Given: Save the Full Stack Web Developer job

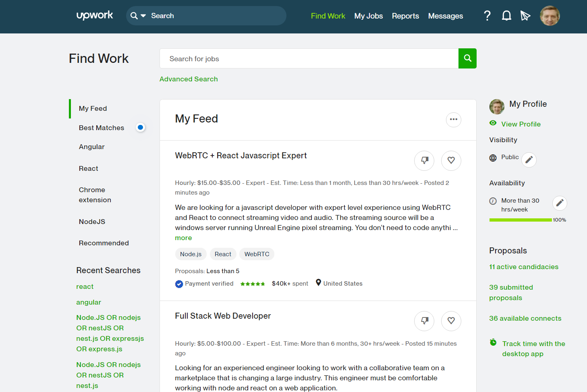Looking at the screenshot, I should click(x=451, y=321).
